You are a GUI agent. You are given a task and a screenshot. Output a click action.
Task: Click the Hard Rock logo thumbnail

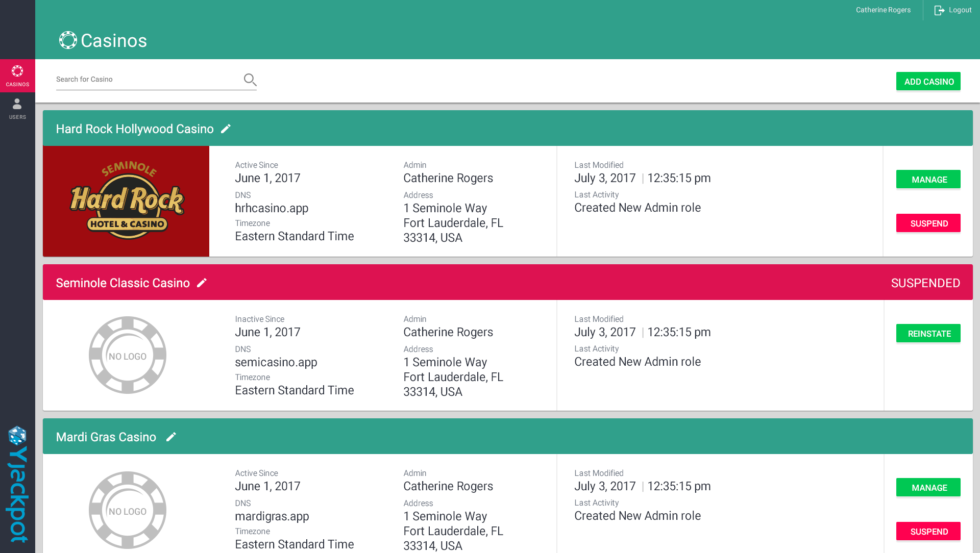tap(126, 201)
